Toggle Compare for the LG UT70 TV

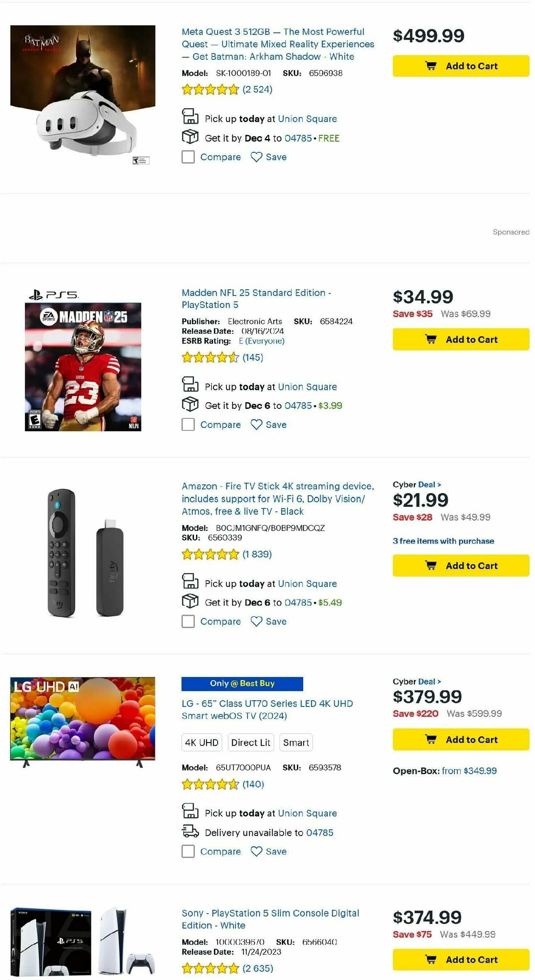point(188,851)
